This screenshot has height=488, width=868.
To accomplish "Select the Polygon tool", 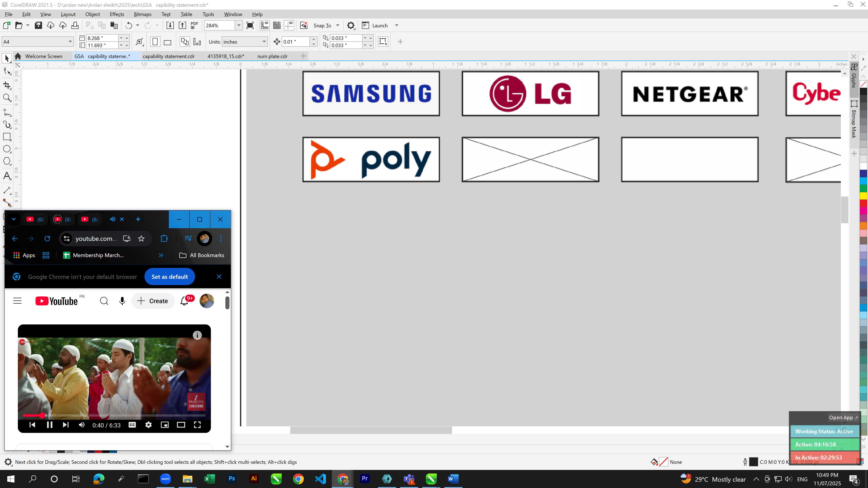I will (x=7, y=161).
